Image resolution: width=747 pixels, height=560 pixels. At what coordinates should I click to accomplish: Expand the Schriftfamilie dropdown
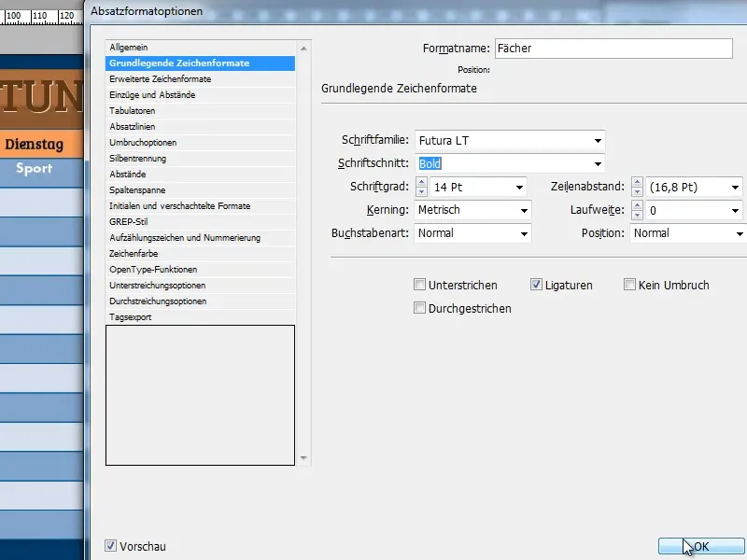click(x=598, y=141)
